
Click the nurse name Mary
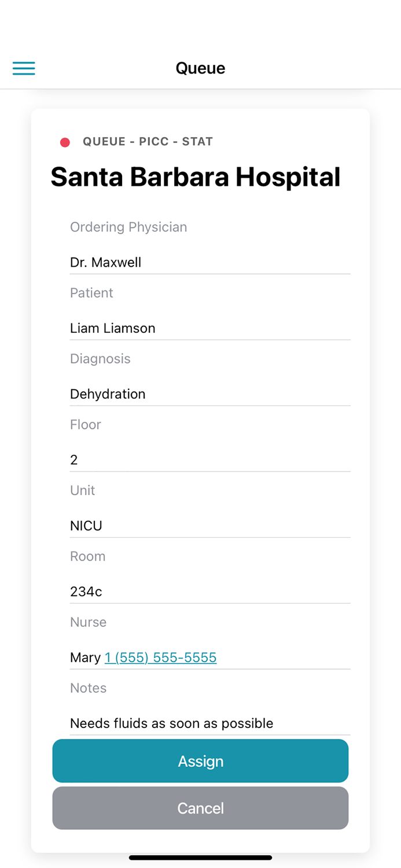[x=85, y=657]
